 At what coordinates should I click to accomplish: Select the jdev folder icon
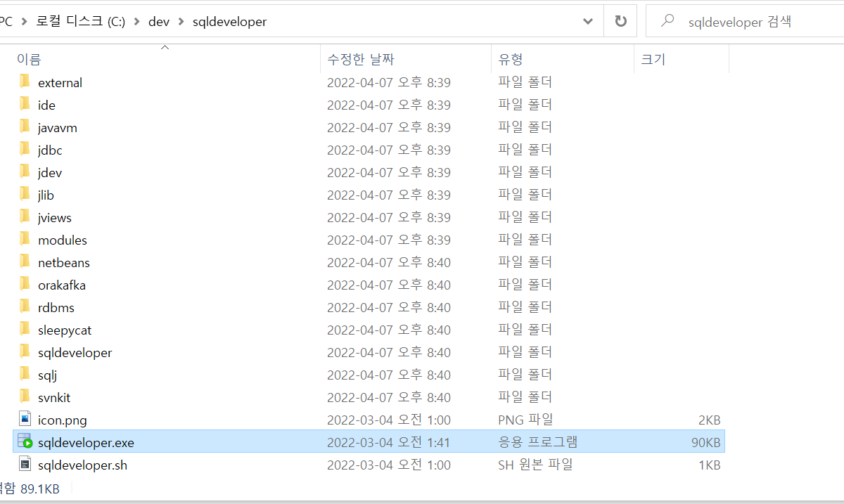(25, 172)
